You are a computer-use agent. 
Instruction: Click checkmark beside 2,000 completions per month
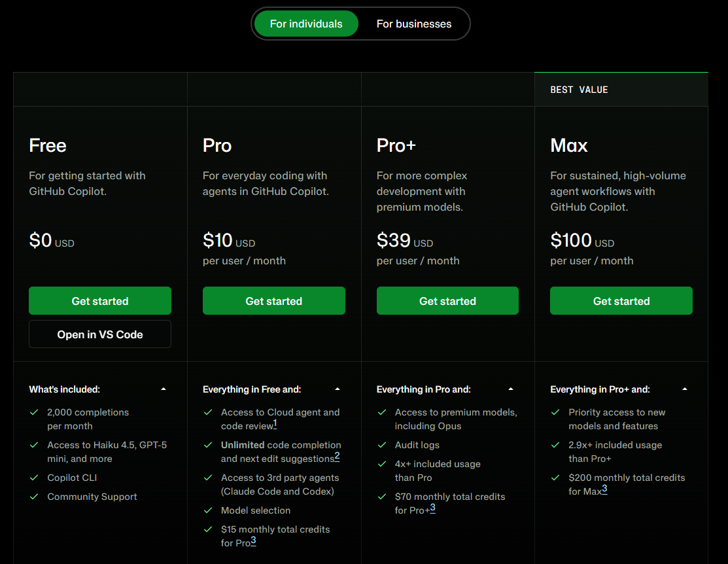(x=34, y=412)
